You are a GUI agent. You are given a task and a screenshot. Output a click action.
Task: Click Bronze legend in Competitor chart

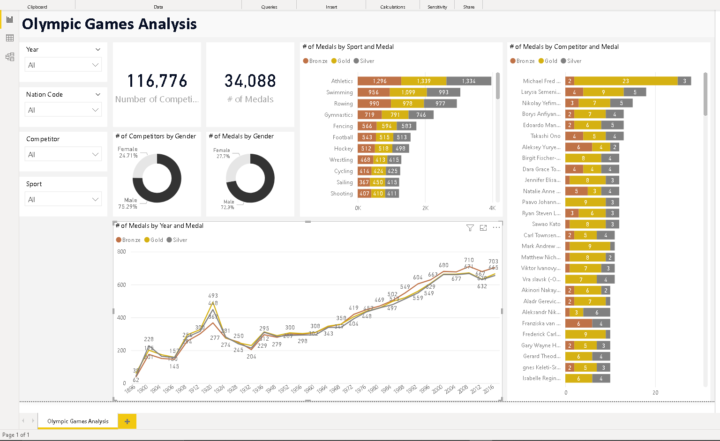(522, 61)
